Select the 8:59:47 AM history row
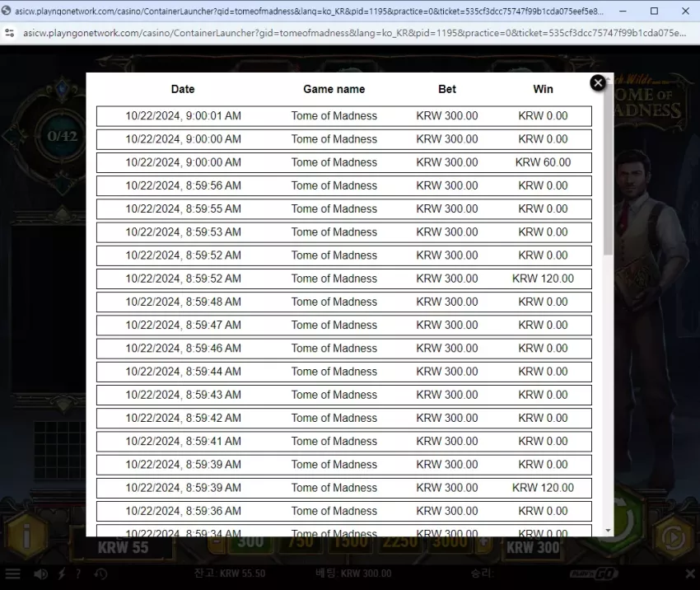This screenshot has height=590, width=700. [x=343, y=325]
